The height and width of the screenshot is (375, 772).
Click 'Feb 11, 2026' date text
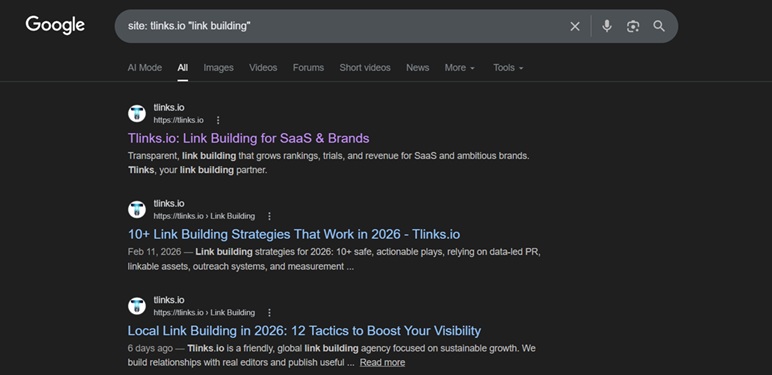(155, 252)
